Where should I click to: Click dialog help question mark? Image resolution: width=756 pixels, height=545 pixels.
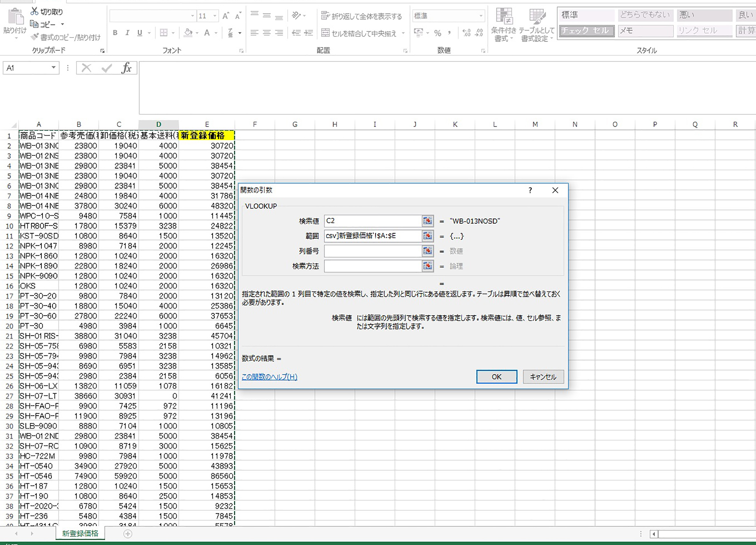pos(530,190)
